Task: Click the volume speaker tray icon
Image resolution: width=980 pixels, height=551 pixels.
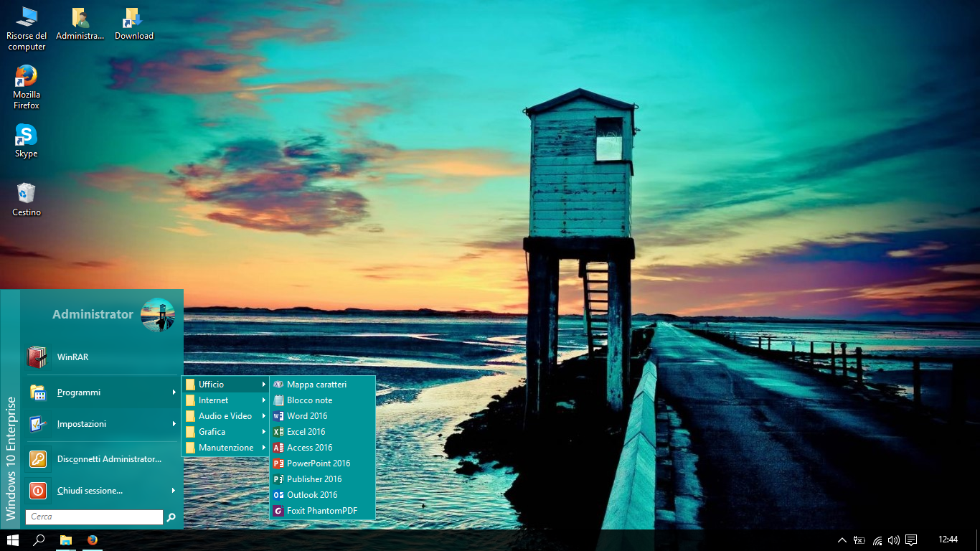Action: coord(894,540)
